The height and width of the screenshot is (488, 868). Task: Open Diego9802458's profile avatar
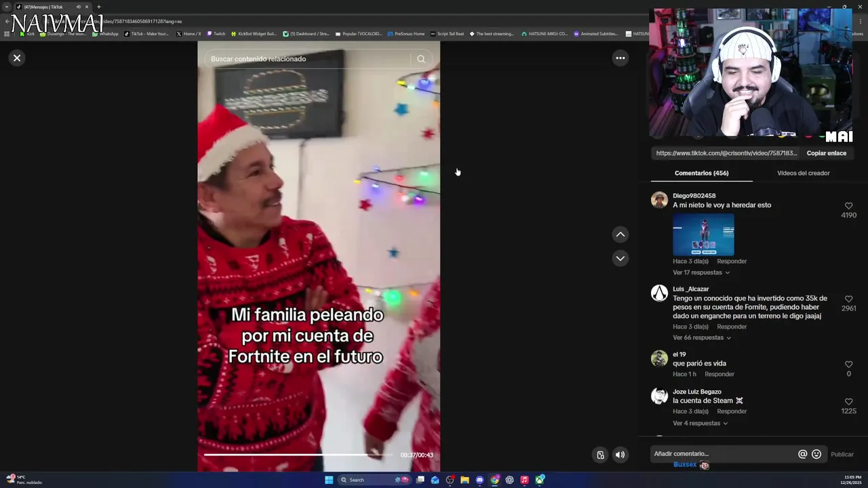659,200
